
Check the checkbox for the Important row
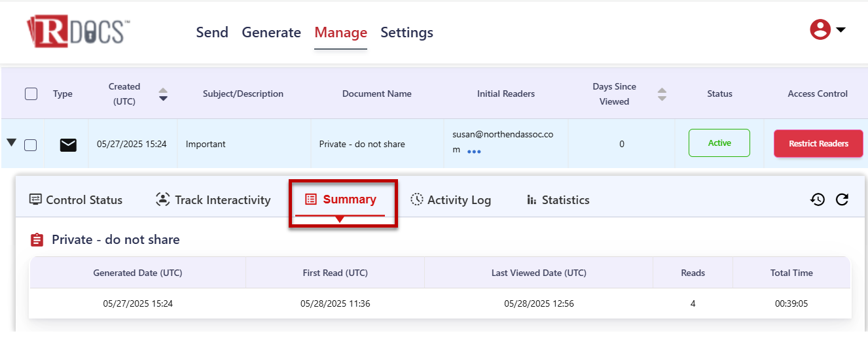pos(30,145)
